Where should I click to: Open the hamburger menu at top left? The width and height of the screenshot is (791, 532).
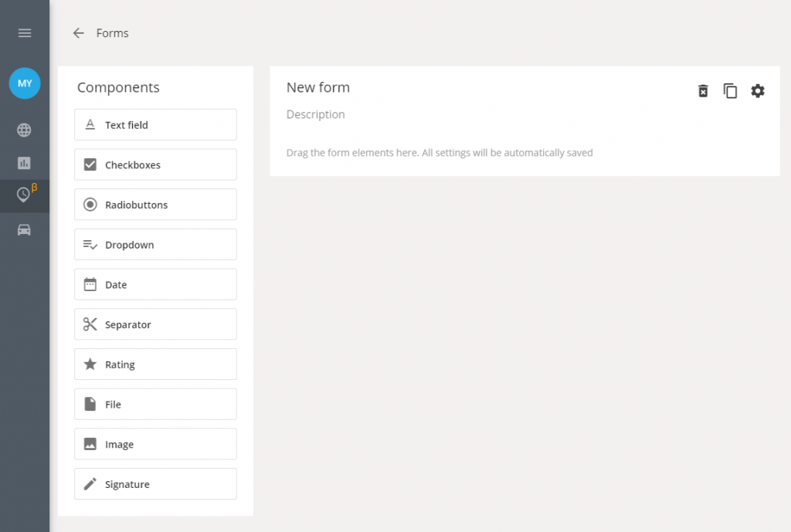[24, 32]
